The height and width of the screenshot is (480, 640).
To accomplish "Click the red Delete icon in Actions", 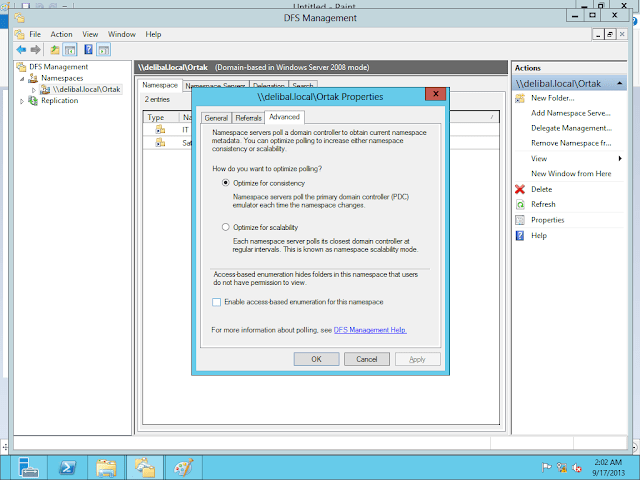I will pos(519,189).
